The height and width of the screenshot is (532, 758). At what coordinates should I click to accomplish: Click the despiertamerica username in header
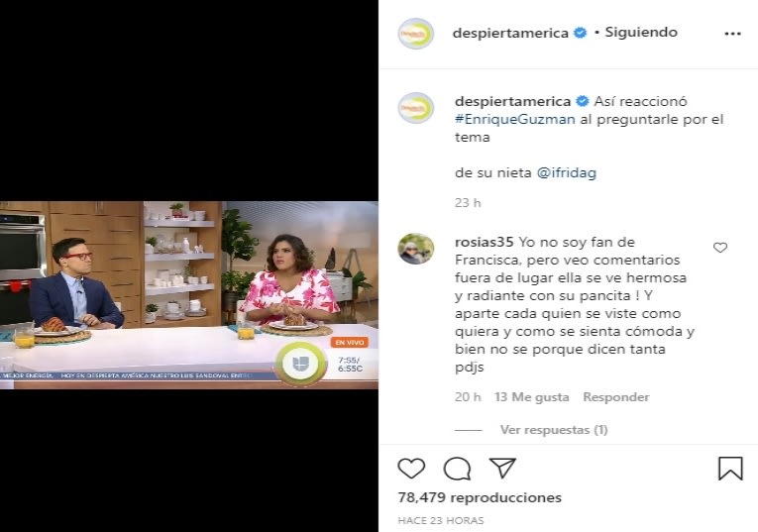pyautogui.click(x=510, y=33)
